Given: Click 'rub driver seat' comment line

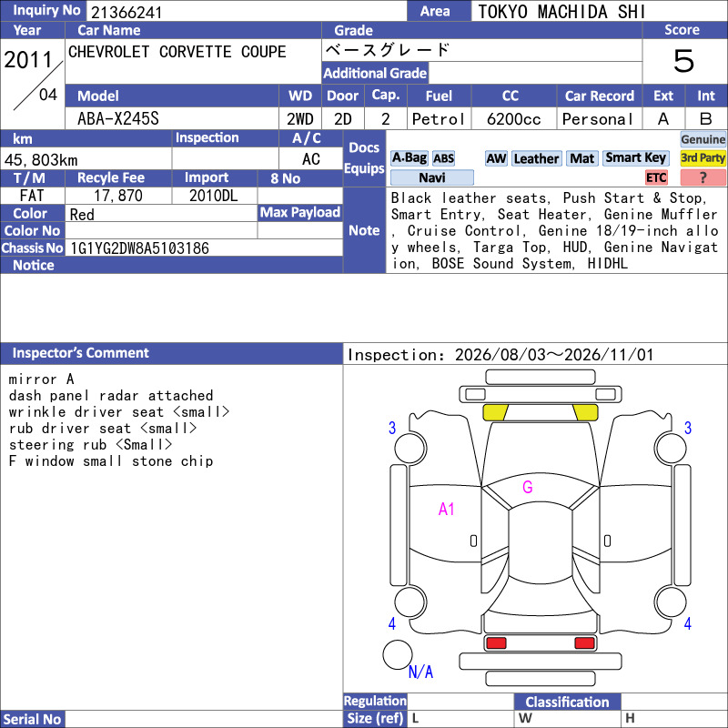Looking at the screenshot, I should click(103, 428).
